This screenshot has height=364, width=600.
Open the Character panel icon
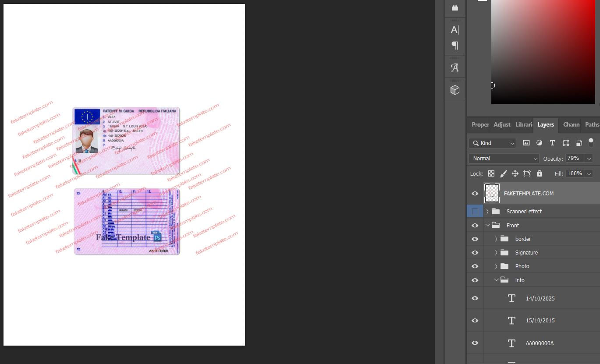click(x=455, y=30)
